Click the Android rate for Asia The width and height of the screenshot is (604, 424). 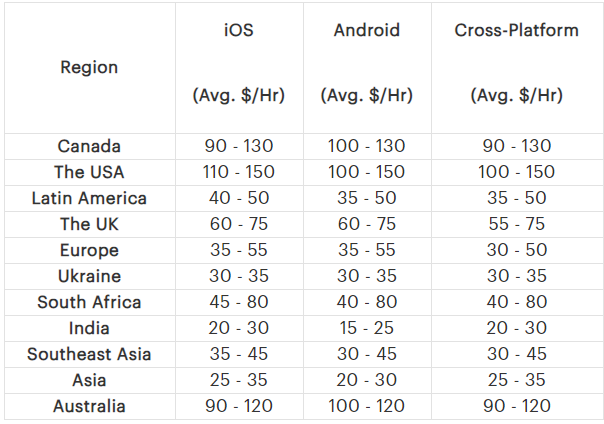[x=366, y=380]
